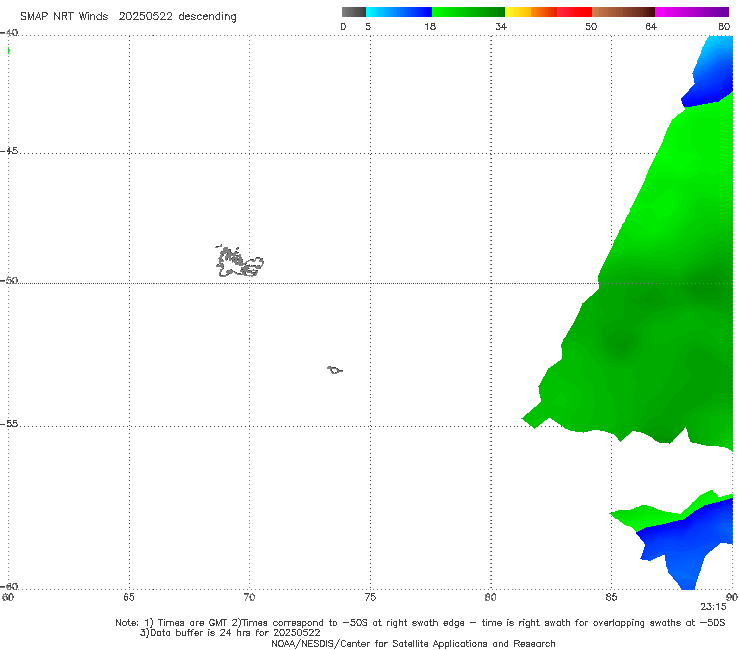Screen dimensions: 740x650
Task: Click the color scale label '18'
Action: [430, 26]
